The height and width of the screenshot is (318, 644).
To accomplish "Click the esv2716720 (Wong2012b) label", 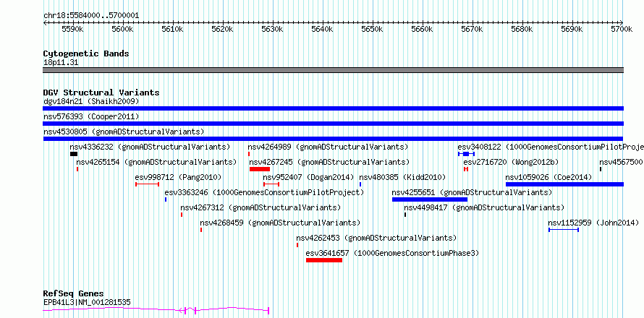I will coord(511,162).
